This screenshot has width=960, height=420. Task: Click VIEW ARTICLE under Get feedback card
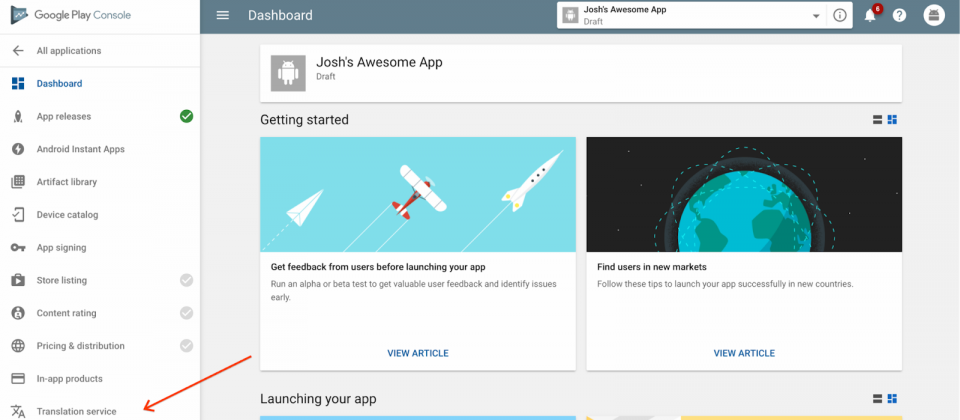coord(418,353)
